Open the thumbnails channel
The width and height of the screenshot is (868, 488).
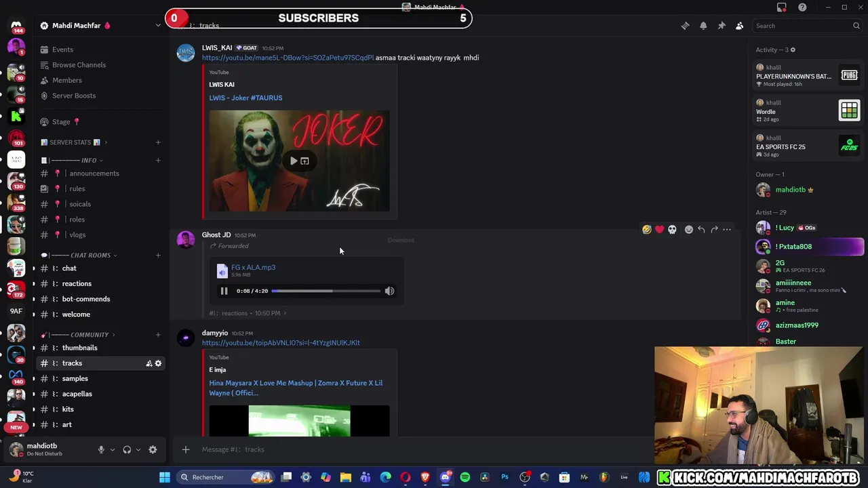[79, 348]
